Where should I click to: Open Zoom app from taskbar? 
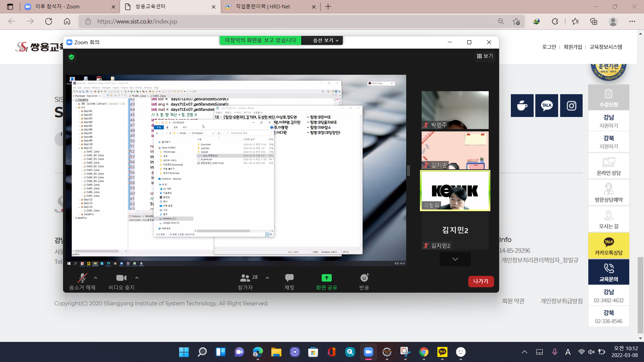coord(369,352)
